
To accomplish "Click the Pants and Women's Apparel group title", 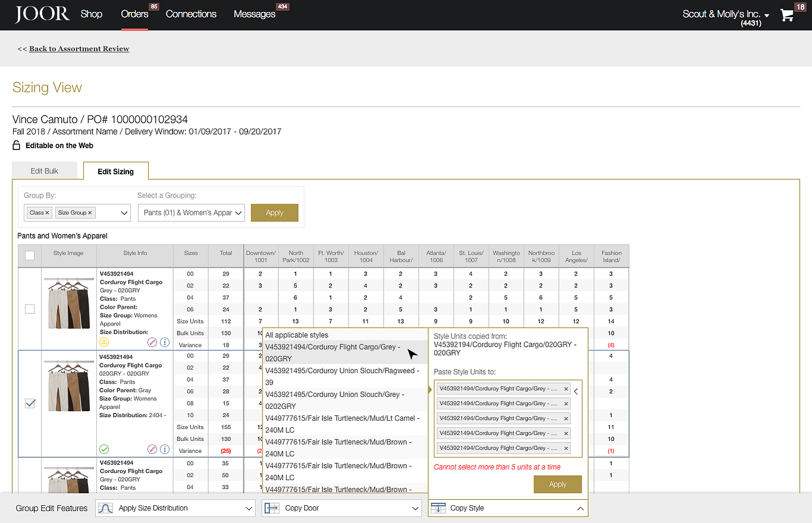I will coord(62,236).
